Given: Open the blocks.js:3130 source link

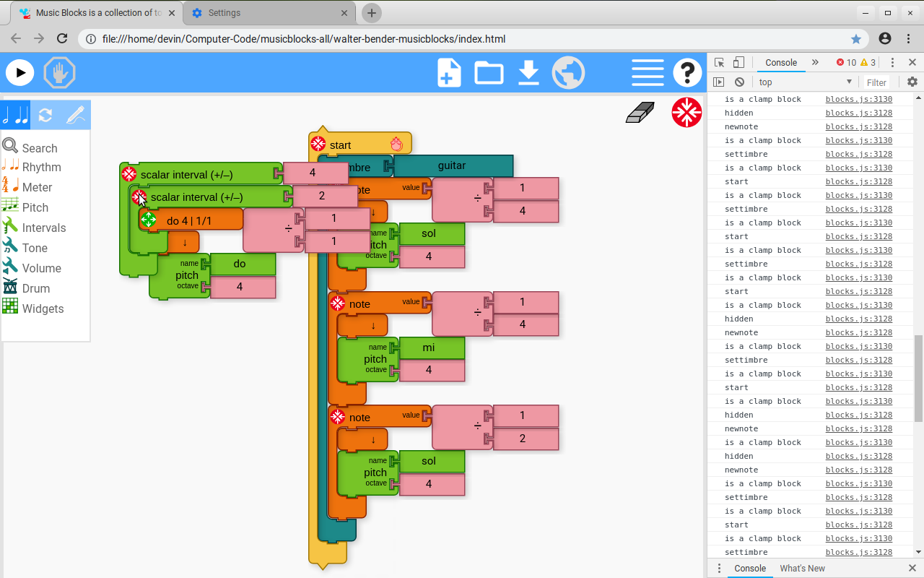Looking at the screenshot, I should click(858, 99).
